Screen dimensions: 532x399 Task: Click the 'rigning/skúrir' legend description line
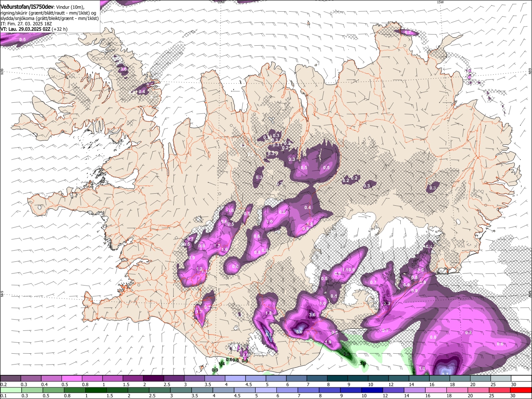click(48, 13)
